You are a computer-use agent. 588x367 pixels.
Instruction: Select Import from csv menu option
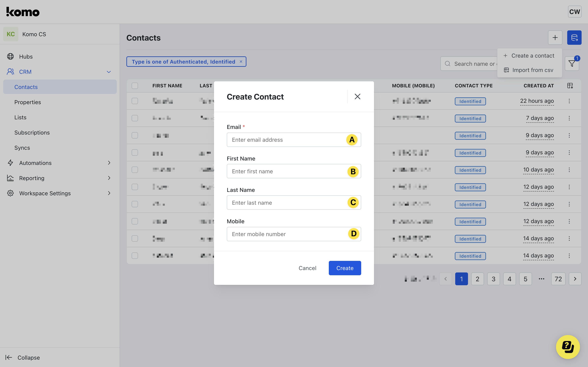(532, 70)
